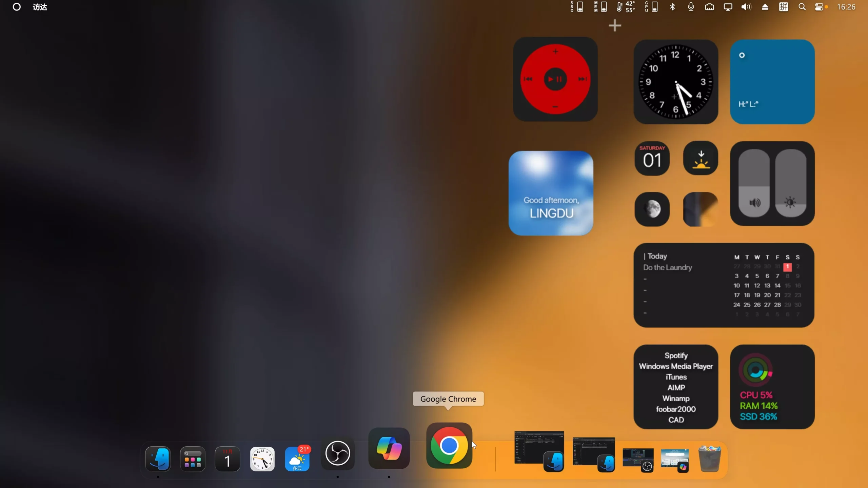Toggle the SSD indicator switch in the menu bar

(577, 7)
